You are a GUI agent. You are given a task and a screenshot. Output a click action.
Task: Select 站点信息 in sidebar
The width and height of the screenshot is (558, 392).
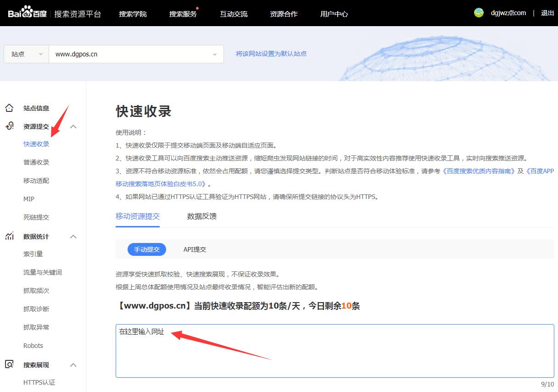36,108
